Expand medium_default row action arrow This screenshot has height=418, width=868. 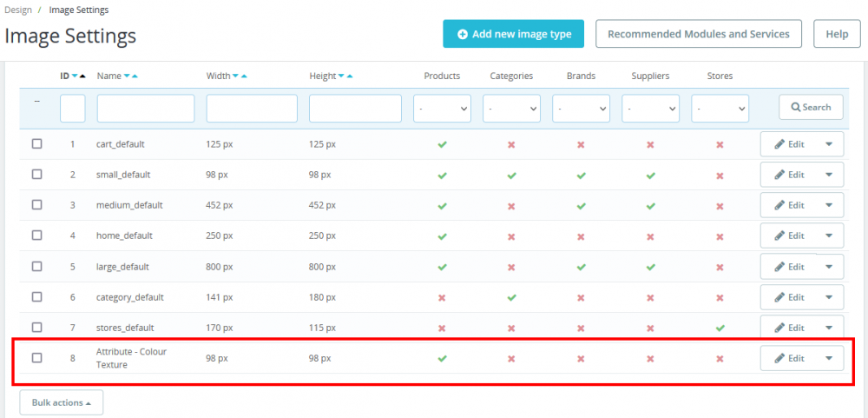tap(829, 205)
